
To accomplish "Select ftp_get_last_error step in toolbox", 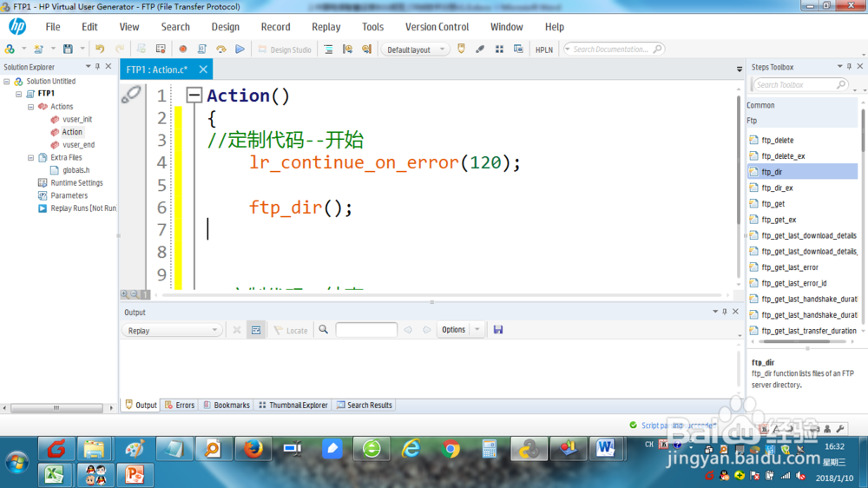I will point(789,267).
